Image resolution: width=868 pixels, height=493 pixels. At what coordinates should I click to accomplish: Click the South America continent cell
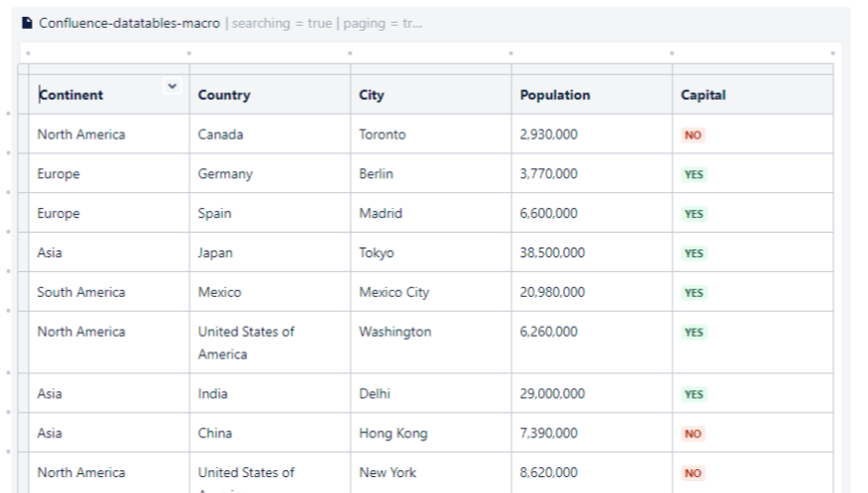82,293
